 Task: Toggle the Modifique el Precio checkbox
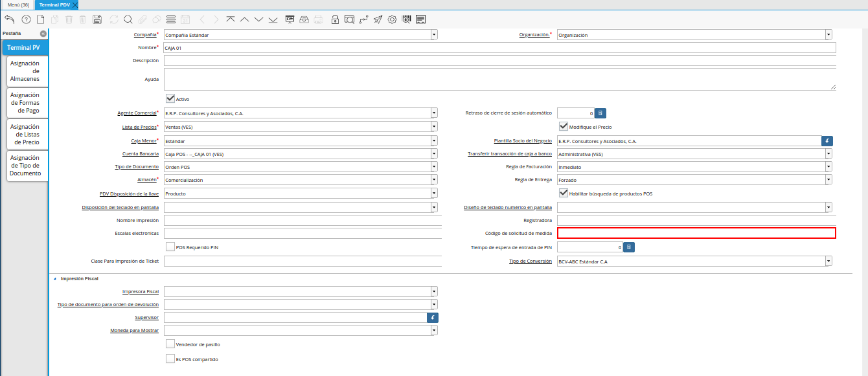[x=564, y=127]
